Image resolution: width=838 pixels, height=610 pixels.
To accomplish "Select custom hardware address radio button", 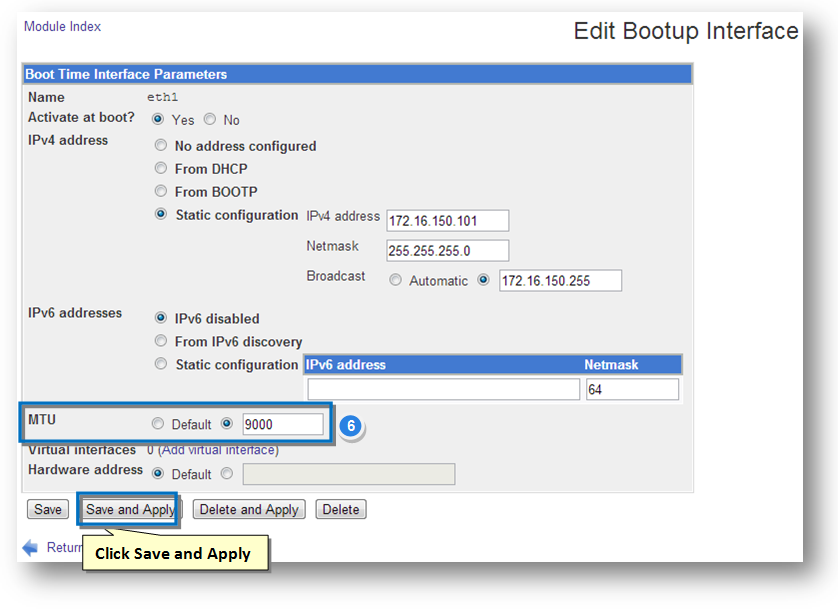I will pyautogui.click(x=227, y=473).
